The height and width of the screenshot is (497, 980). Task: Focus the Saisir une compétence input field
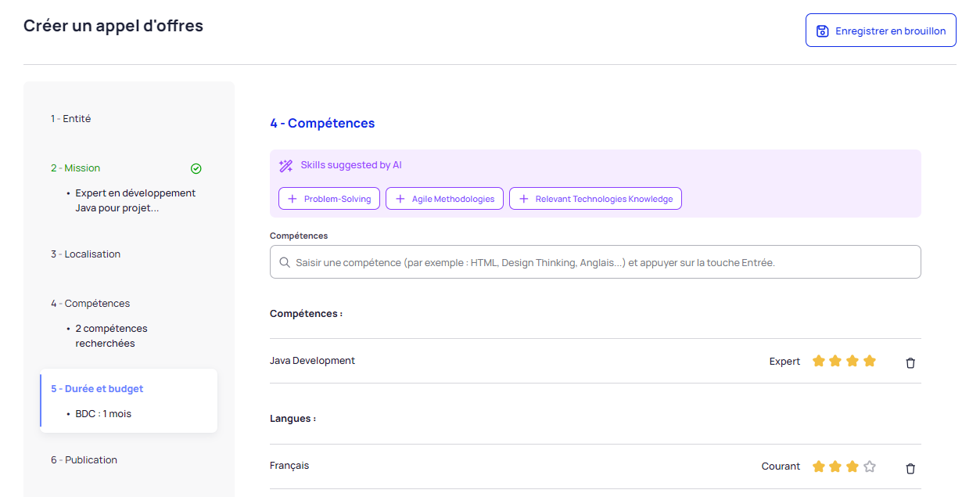point(595,262)
